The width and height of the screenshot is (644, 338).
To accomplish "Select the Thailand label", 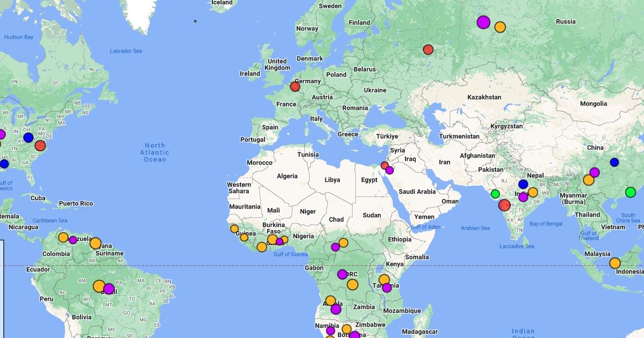I will point(587,215).
